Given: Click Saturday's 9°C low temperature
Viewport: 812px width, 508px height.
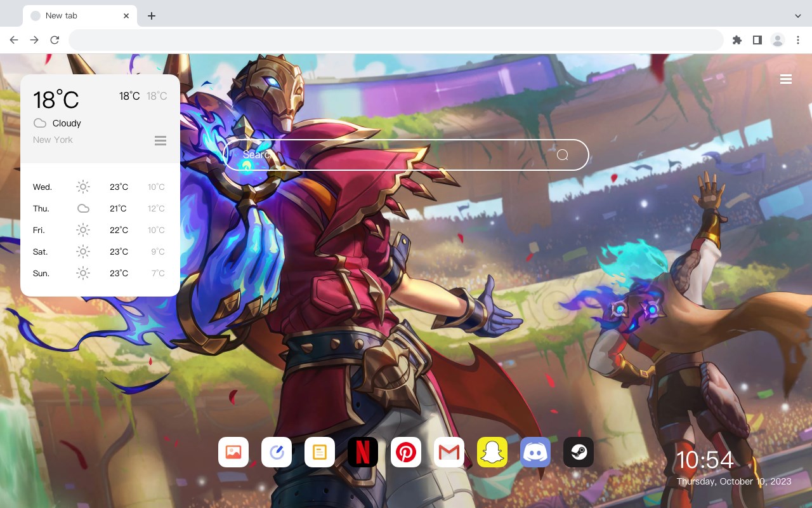Looking at the screenshot, I should [x=158, y=251].
